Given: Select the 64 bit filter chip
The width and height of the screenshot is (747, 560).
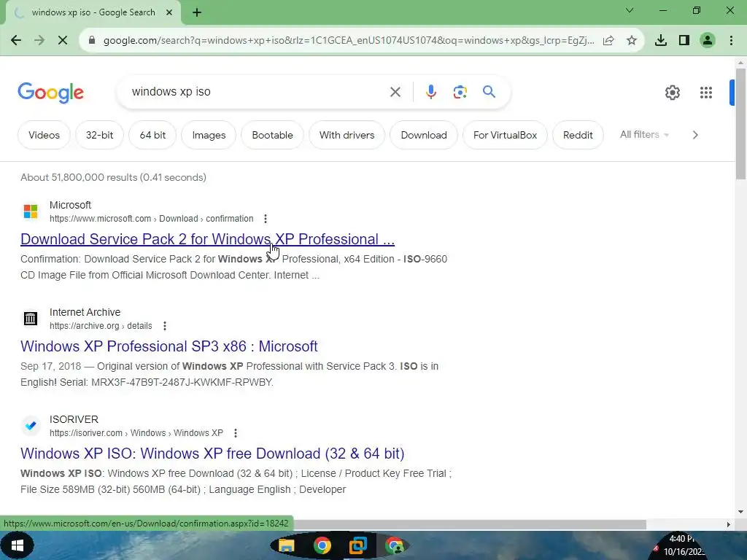Looking at the screenshot, I should tap(152, 135).
